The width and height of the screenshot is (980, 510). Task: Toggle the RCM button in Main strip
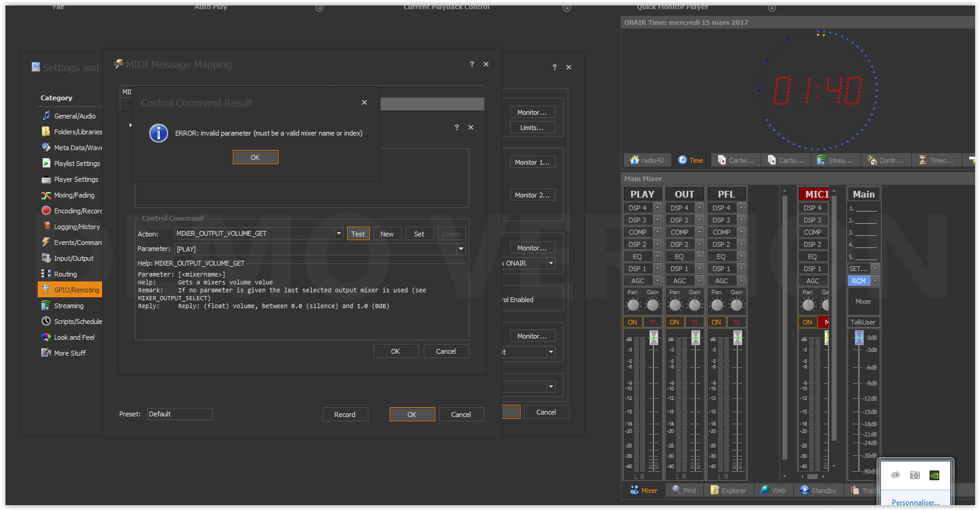859,281
